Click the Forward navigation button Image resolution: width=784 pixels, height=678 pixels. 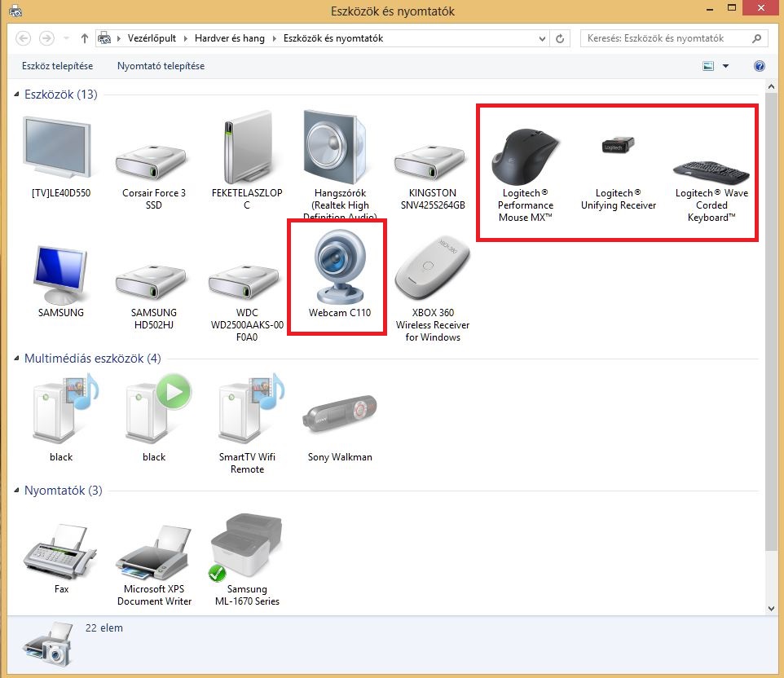[x=46, y=38]
